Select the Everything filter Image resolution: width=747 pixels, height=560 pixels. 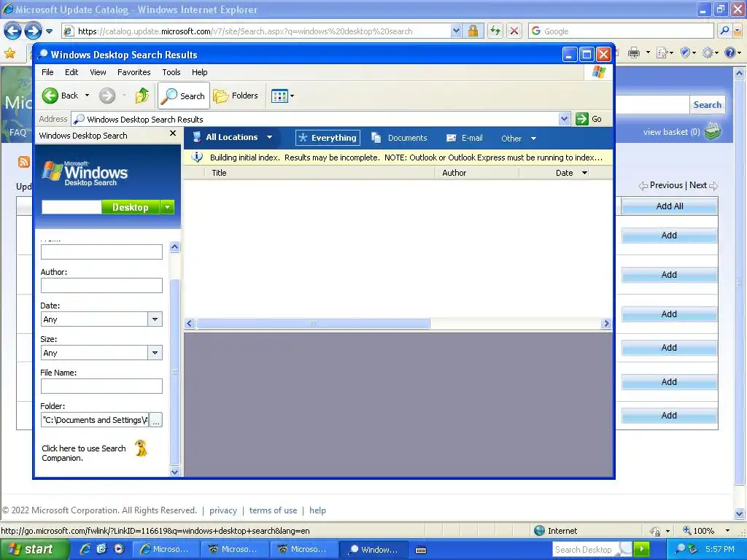(328, 138)
